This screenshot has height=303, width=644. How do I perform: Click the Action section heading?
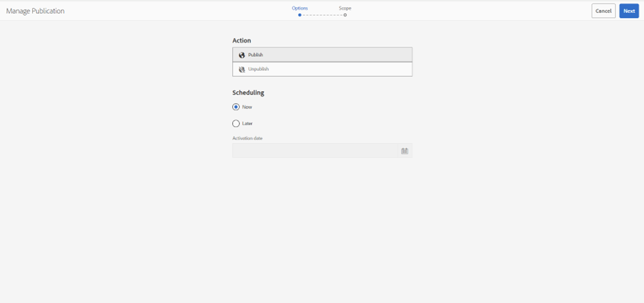[x=241, y=40]
